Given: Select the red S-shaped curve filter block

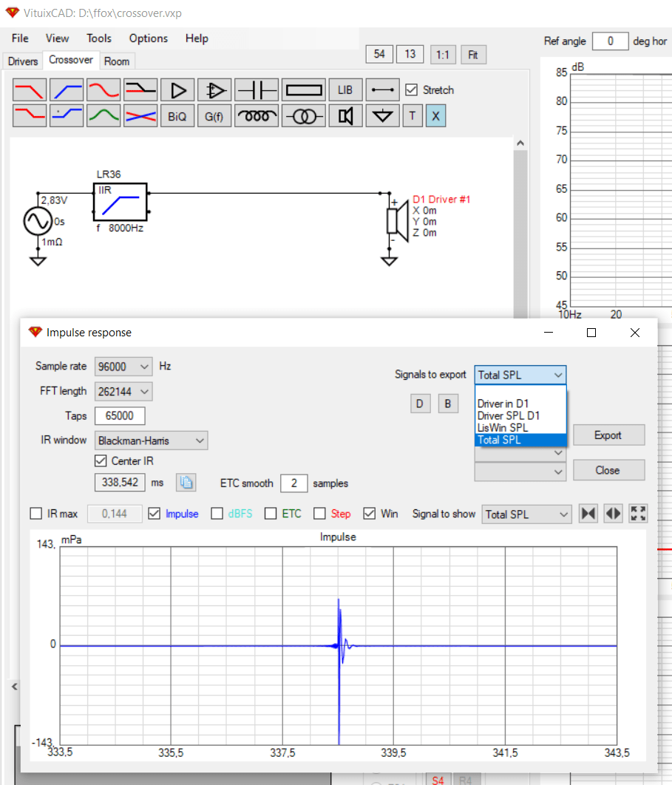Looking at the screenshot, I should coord(103,90).
